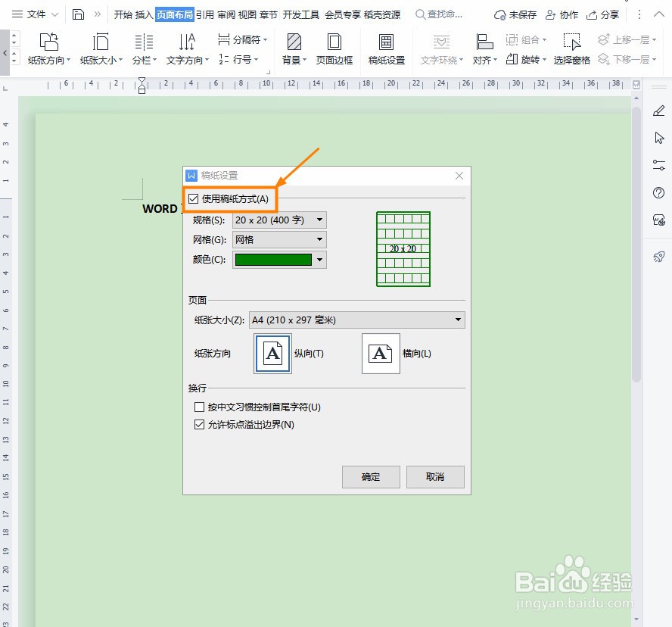Viewport: 672px width, 627px height.
Task: Open the 页面边框 page border tool
Action: point(334,49)
